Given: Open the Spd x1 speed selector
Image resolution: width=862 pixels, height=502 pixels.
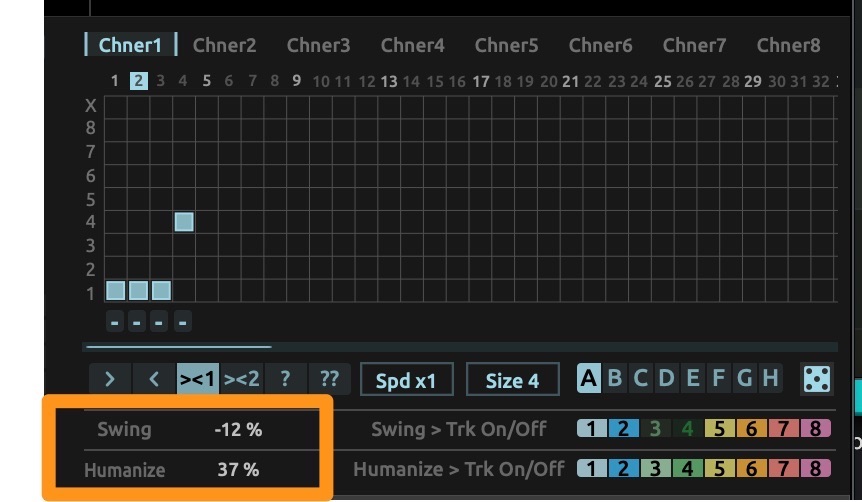Looking at the screenshot, I should 406,380.
